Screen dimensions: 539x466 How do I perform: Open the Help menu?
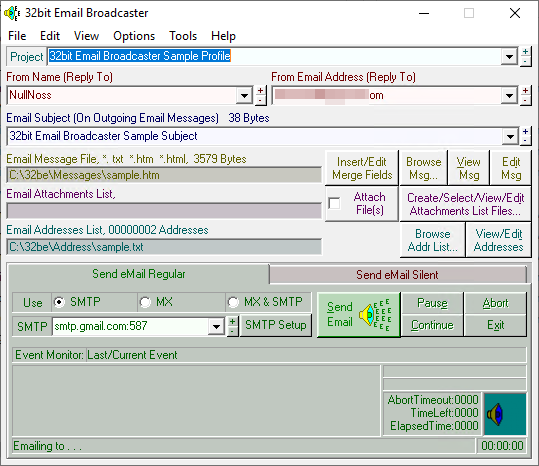pos(223,36)
